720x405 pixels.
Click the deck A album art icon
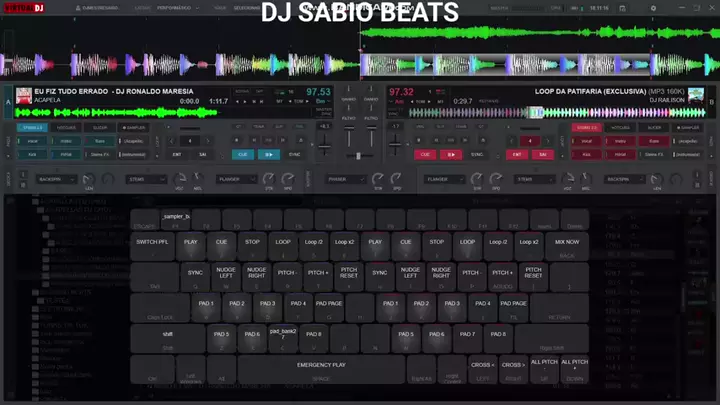(23, 96)
